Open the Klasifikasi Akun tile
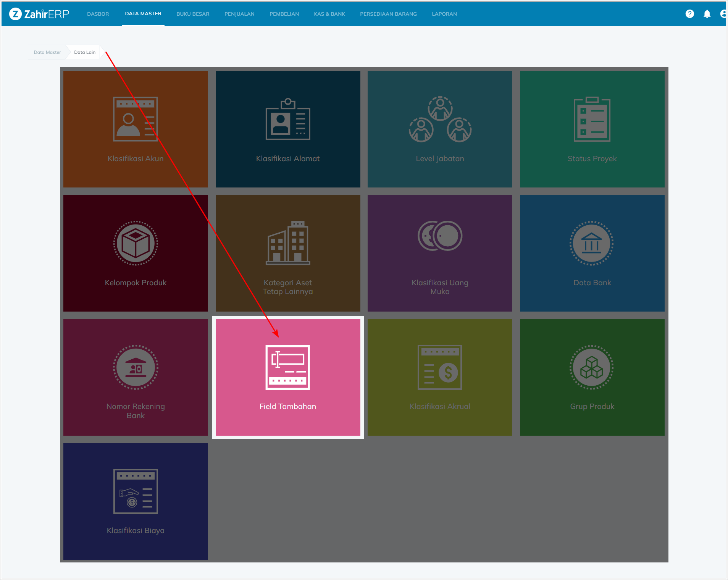728x580 pixels. (136, 129)
